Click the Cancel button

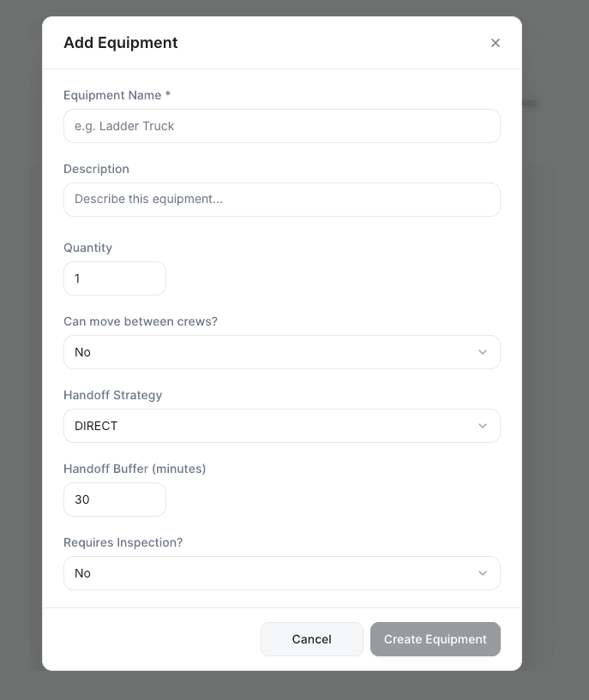click(311, 639)
